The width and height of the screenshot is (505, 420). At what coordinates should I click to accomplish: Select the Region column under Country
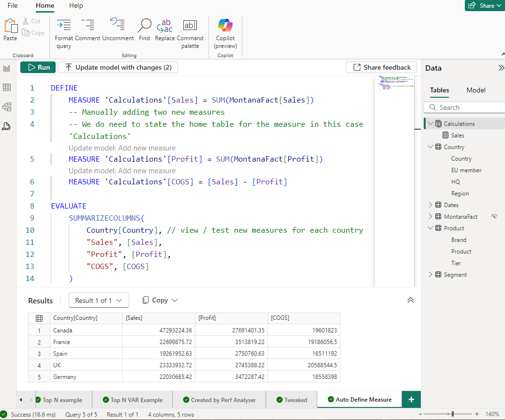(x=460, y=193)
